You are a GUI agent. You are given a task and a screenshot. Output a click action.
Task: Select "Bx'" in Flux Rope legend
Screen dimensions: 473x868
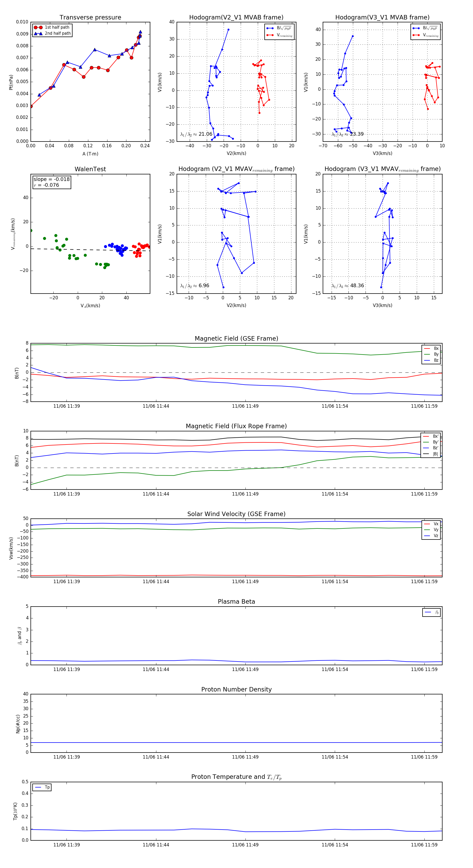click(x=431, y=436)
